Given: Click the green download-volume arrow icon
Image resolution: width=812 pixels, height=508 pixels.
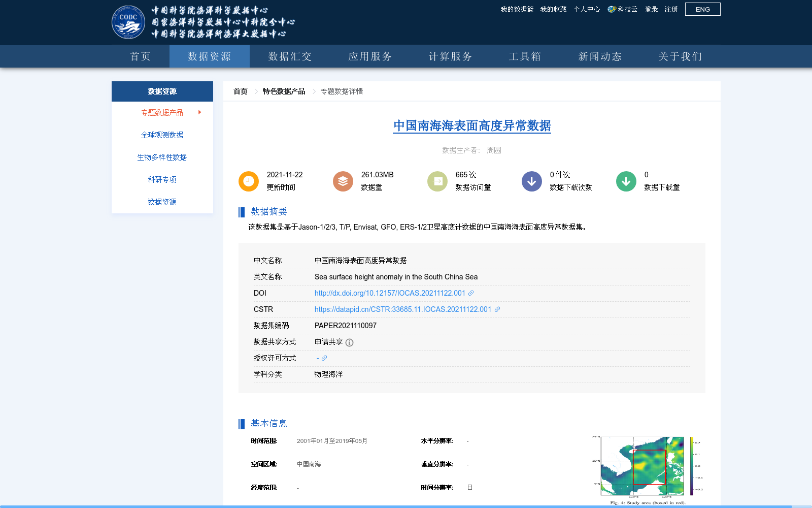Looking at the screenshot, I should click(x=626, y=181).
